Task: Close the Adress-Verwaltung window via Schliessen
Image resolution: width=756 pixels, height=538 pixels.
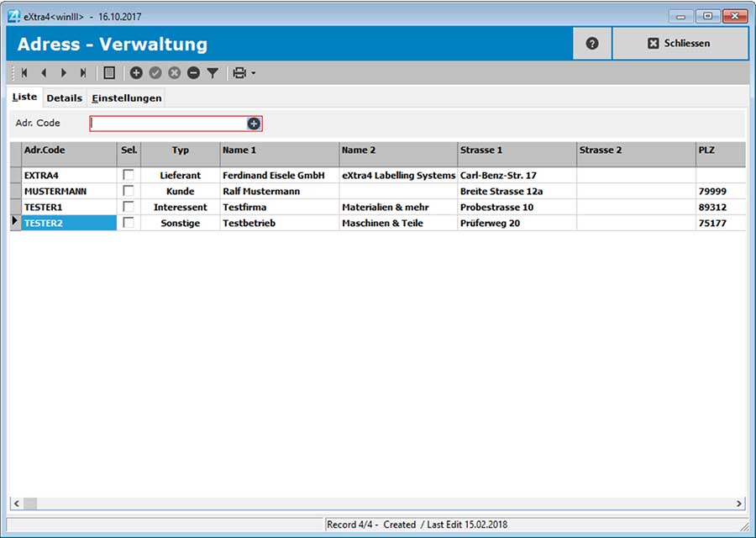Action: click(x=680, y=43)
